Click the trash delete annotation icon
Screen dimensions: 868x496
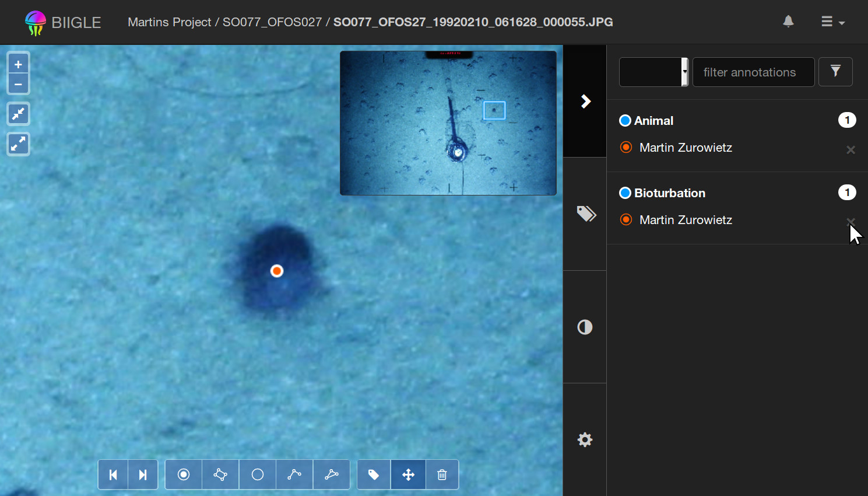[x=442, y=474]
